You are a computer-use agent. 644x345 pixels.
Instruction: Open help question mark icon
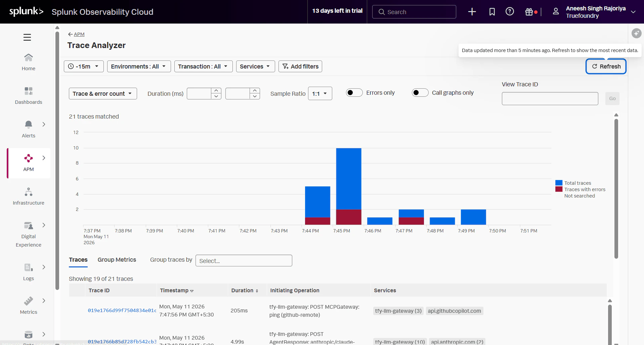click(510, 12)
